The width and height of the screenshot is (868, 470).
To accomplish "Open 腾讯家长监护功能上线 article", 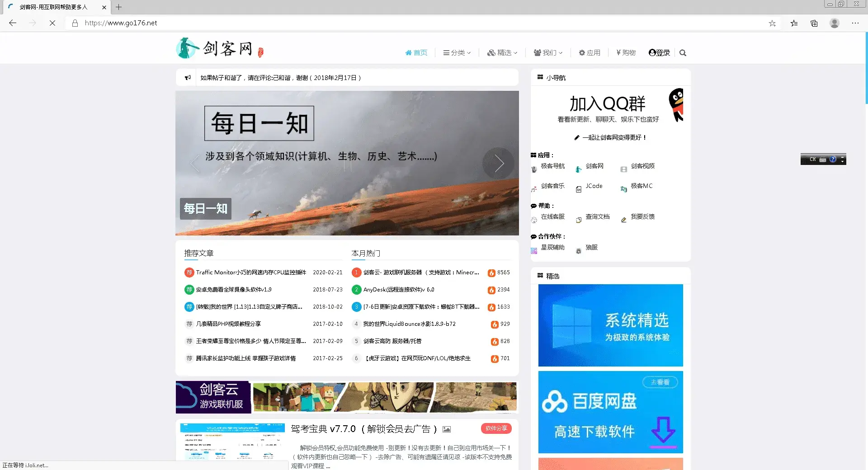I will [246, 358].
